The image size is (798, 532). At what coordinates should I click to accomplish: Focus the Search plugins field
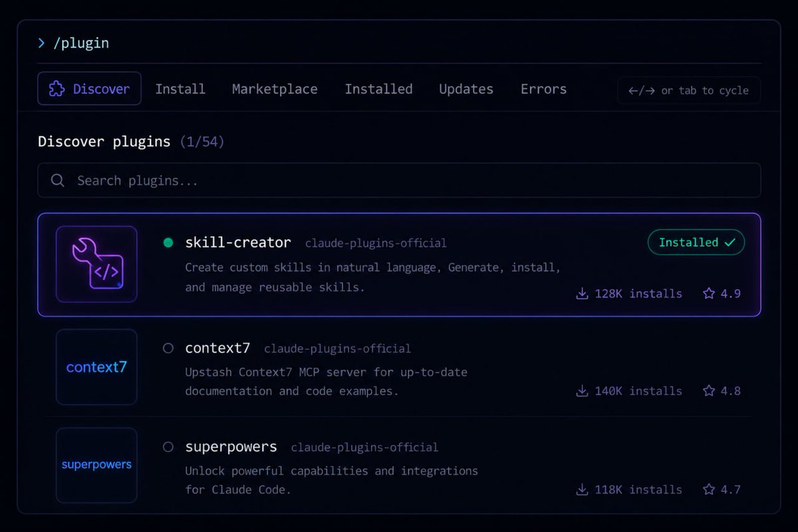399,180
